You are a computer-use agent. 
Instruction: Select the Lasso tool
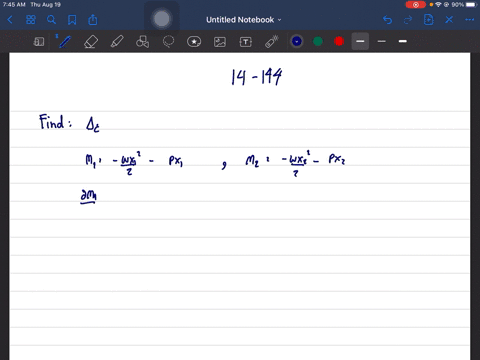click(x=168, y=42)
